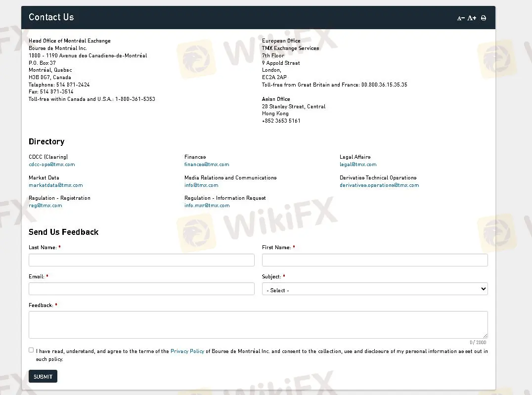This screenshot has width=532, height=395.
Task: Click marketdata@tmx.com email link
Action: pos(56,185)
